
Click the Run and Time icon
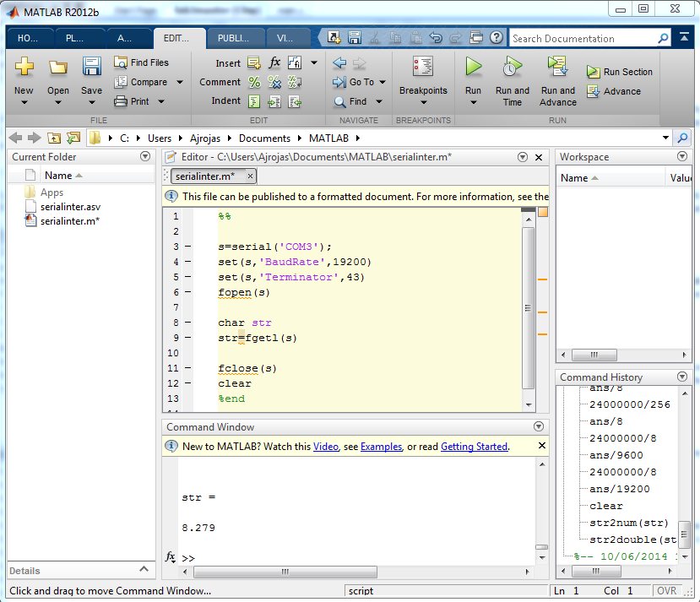click(x=512, y=67)
